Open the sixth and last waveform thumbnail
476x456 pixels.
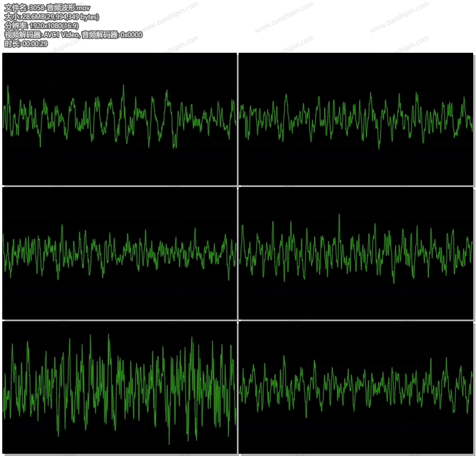(356, 387)
